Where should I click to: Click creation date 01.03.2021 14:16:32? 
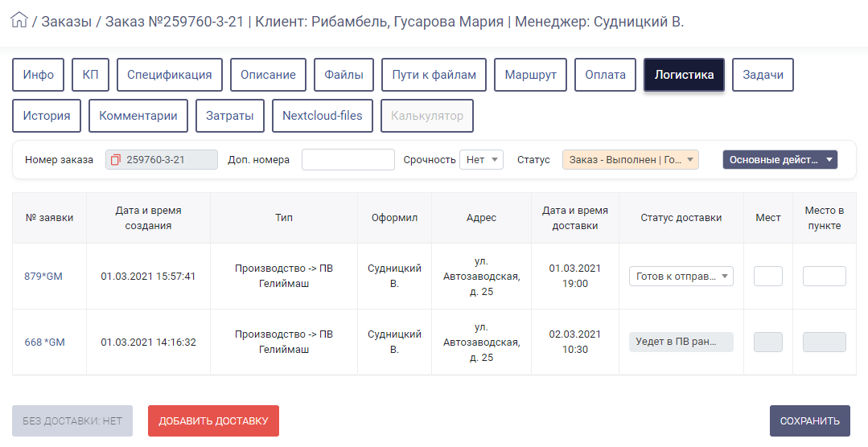tap(148, 342)
